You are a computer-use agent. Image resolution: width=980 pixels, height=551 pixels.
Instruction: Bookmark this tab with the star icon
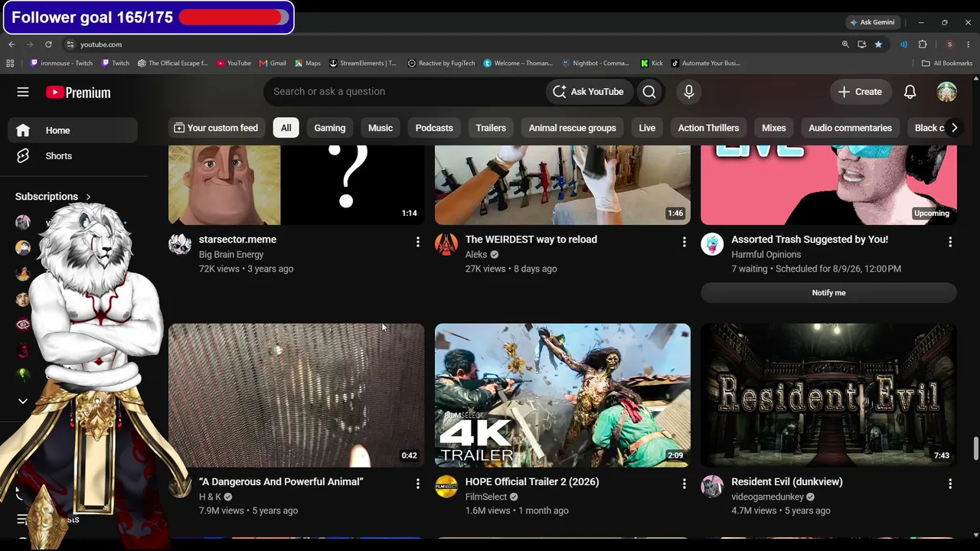point(878,44)
